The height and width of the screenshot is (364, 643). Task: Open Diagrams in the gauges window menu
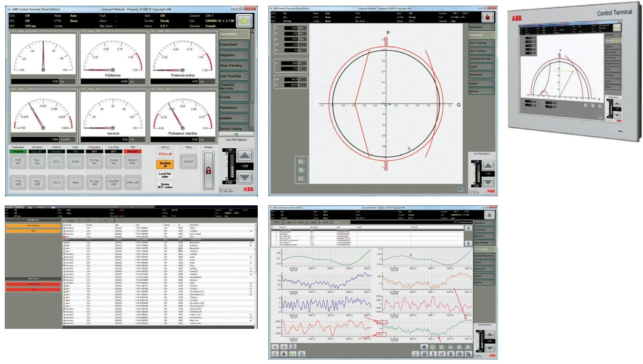[234, 55]
